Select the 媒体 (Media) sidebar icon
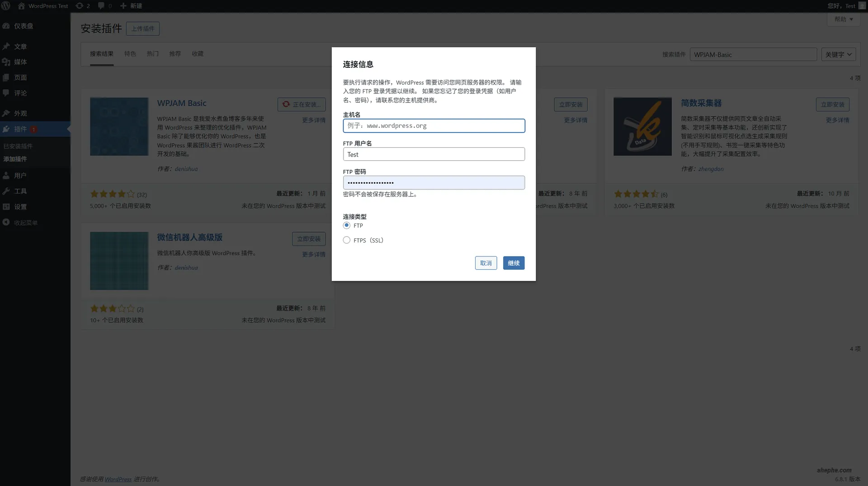The width and height of the screenshot is (868, 486). click(x=6, y=62)
